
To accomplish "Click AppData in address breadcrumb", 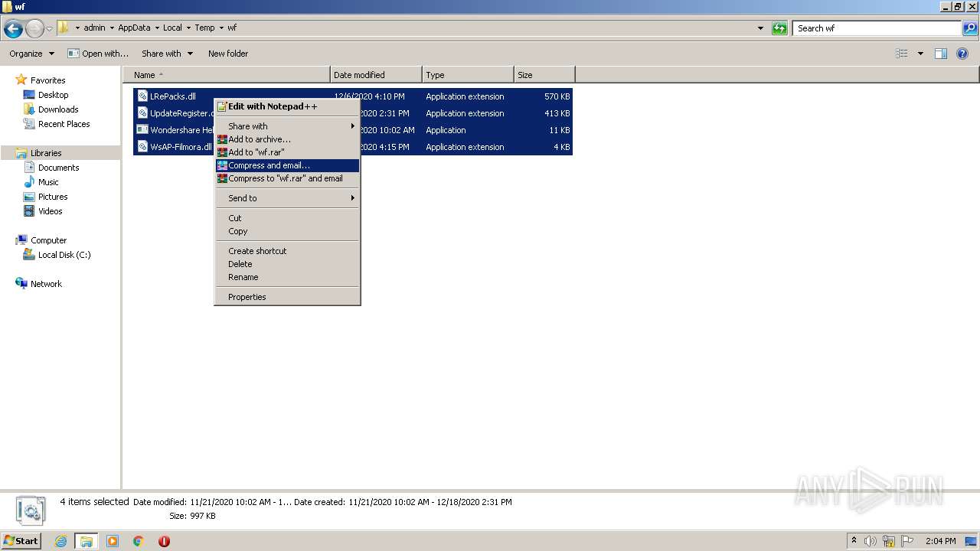I will pos(134,28).
